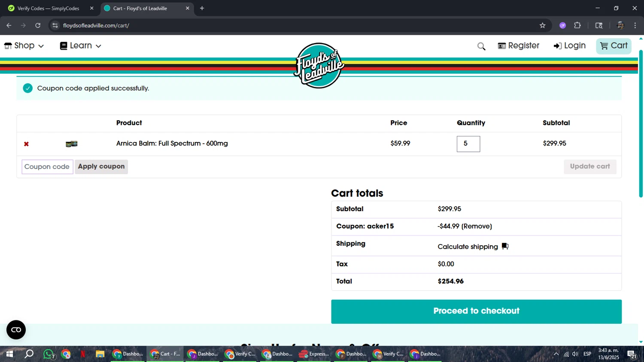Screen dimensions: 644x362
Task: Open the Login link
Action: (x=569, y=45)
